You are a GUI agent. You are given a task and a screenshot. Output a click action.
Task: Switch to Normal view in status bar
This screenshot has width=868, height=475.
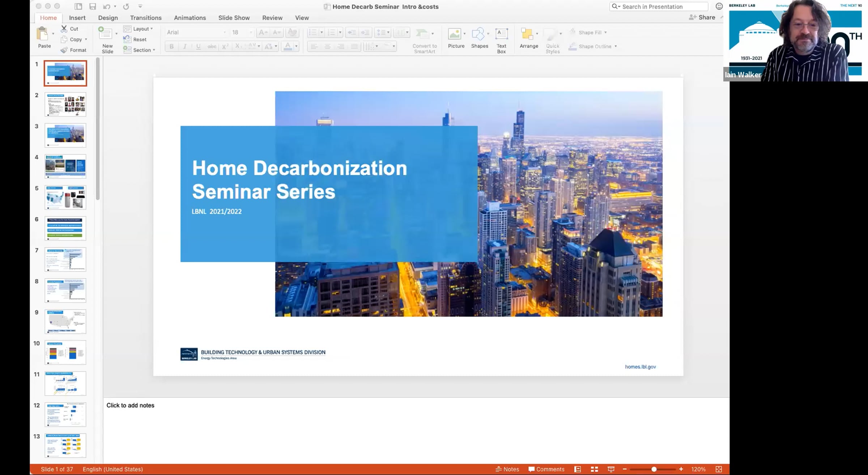[578, 469]
